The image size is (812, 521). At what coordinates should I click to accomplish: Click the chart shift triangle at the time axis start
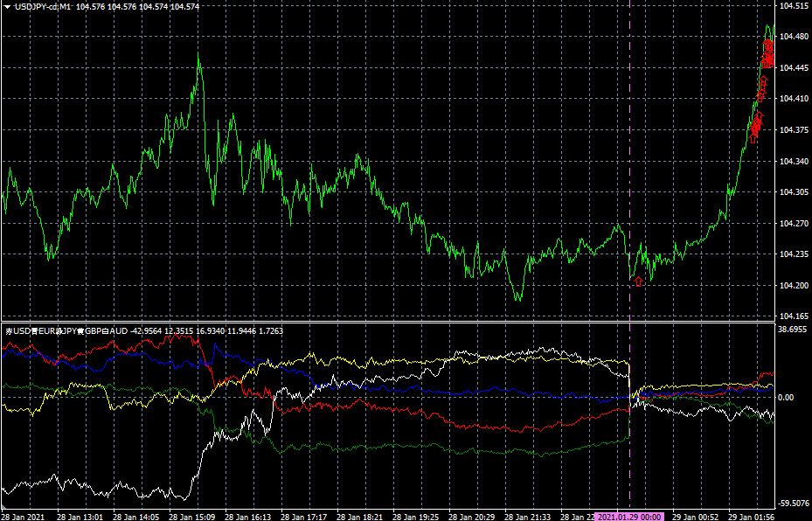[4, 508]
